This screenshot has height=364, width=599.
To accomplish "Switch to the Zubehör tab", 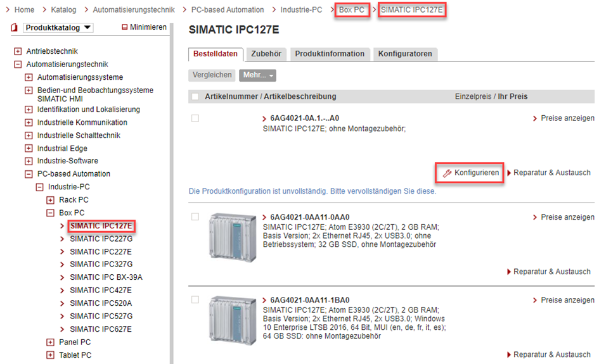I will (x=266, y=54).
